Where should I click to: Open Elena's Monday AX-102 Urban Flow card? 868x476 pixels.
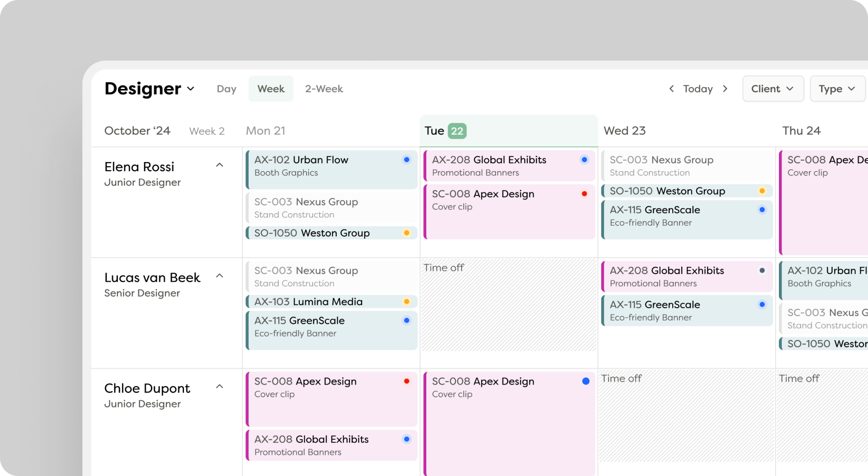pos(331,169)
